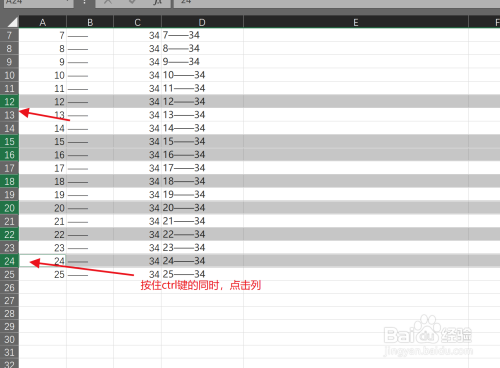Select cell A10 containing 10

[43, 75]
